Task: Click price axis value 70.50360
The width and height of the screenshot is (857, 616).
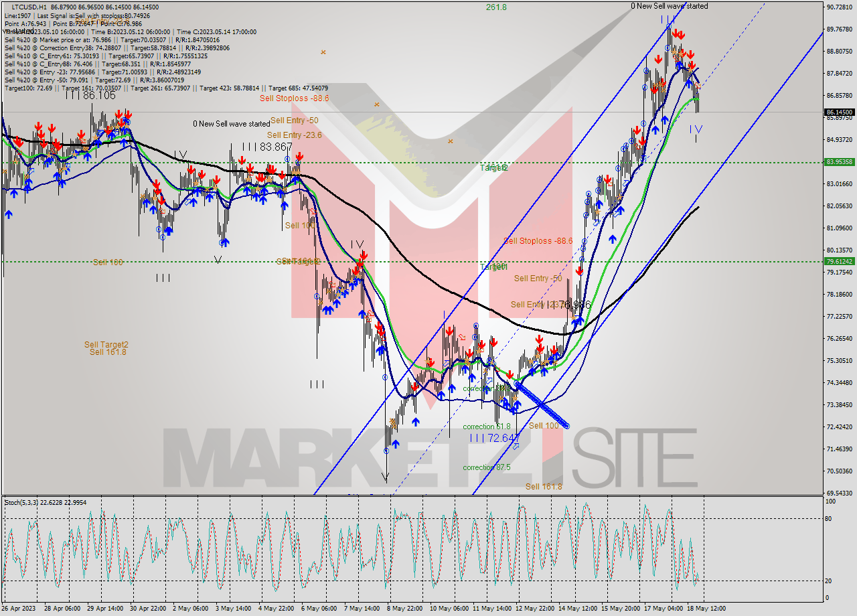Action: tap(840, 471)
